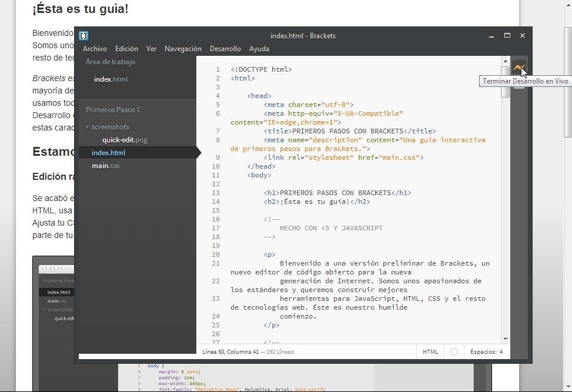
Task: Select index.html under Área de trabajo
Action: click(111, 79)
